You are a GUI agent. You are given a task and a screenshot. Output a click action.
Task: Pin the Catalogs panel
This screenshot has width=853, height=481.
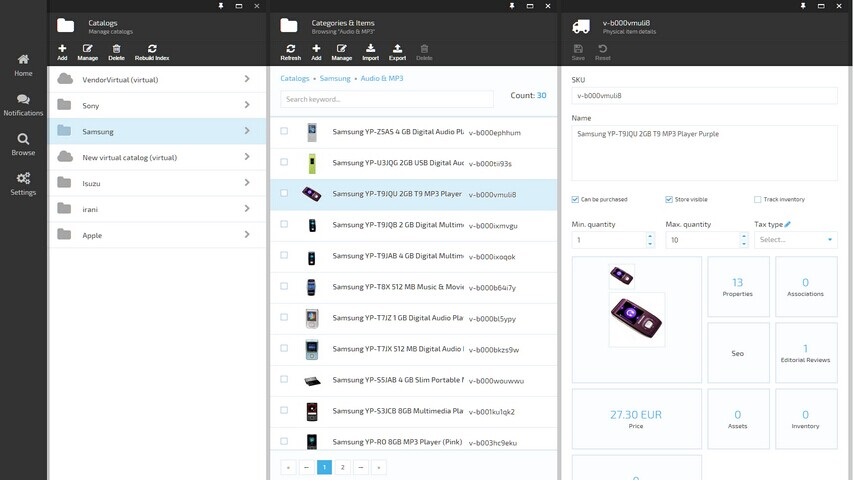pyautogui.click(x=220, y=6)
